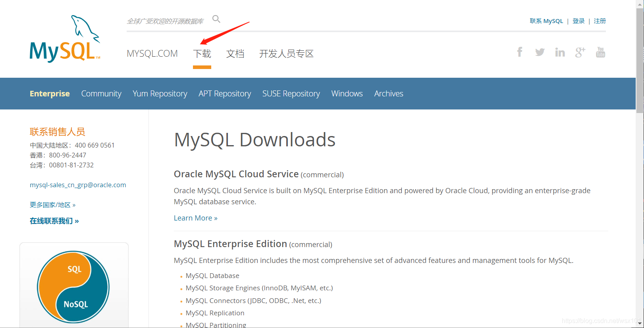Click the MySQL Replication list item
The height and width of the screenshot is (328, 644).
tap(215, 313)
